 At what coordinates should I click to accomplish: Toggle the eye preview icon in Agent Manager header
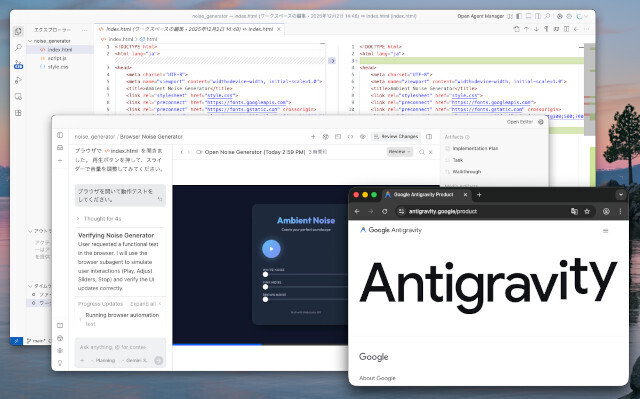pyautogui.click(x=362, y=137)
